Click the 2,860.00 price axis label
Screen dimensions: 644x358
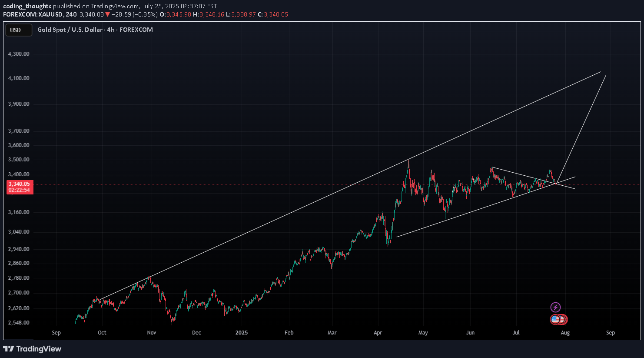pos(19,263)
